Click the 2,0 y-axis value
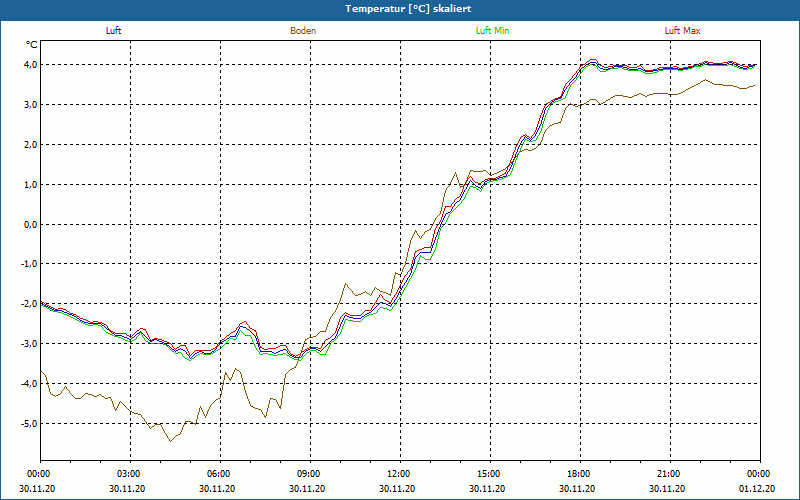Image resolution: width=800 pixels, height=500 pixels. point(30,144)
